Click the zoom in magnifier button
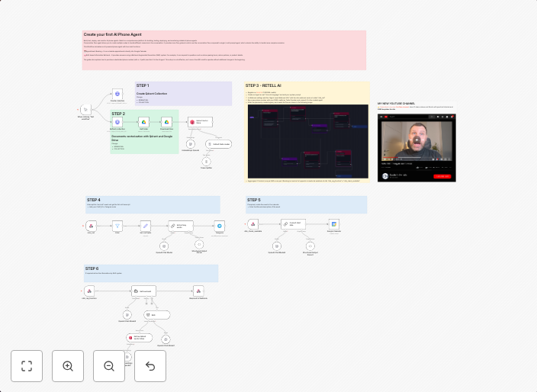 click(x=68, y=366)
